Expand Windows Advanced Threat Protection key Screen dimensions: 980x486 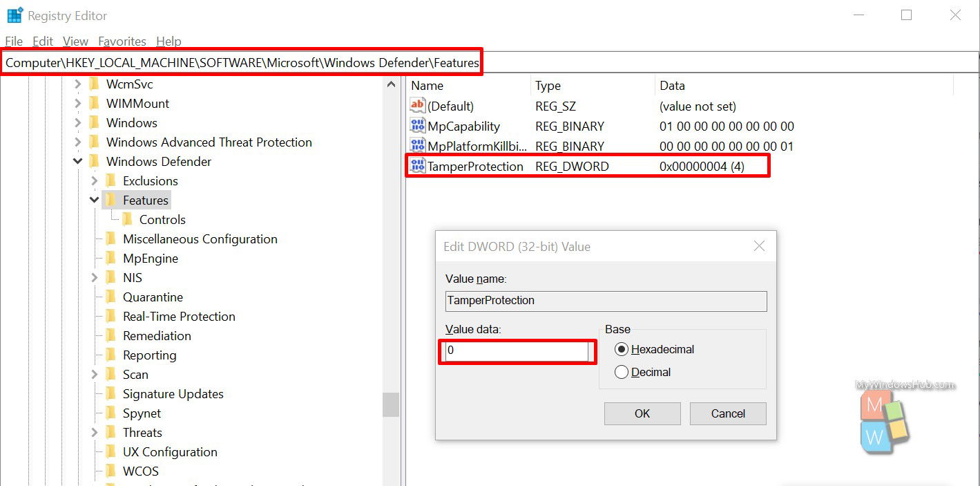78,142
